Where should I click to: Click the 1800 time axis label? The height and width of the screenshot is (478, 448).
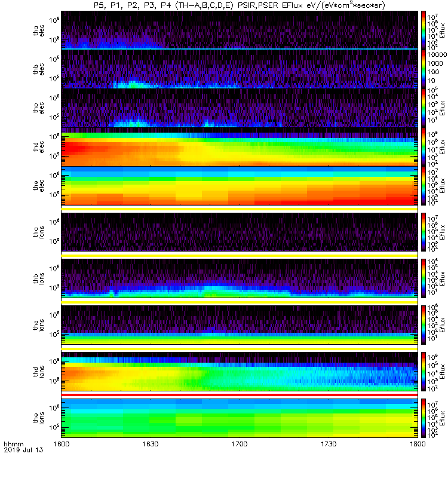pos(418,444)
